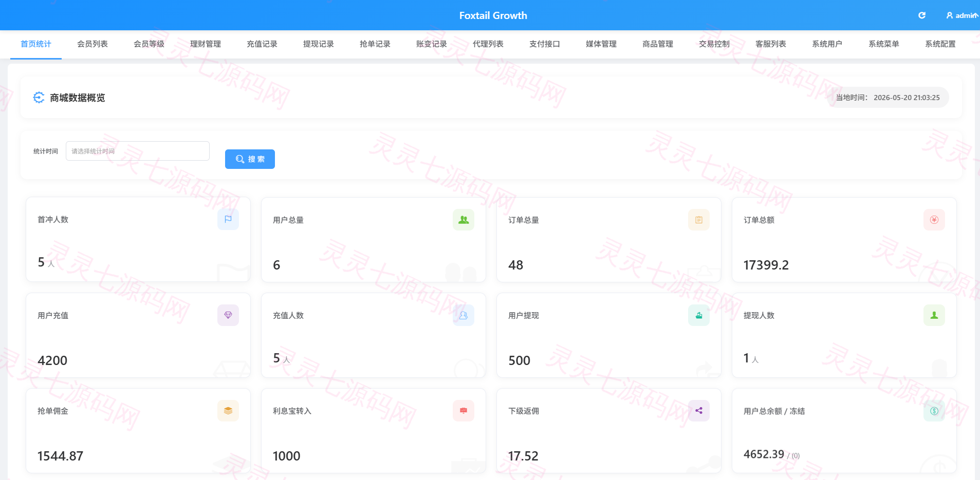Click the 商城数据概览 gear icon
The width and height of the screenshot is (980, 480).
point(39,98)
